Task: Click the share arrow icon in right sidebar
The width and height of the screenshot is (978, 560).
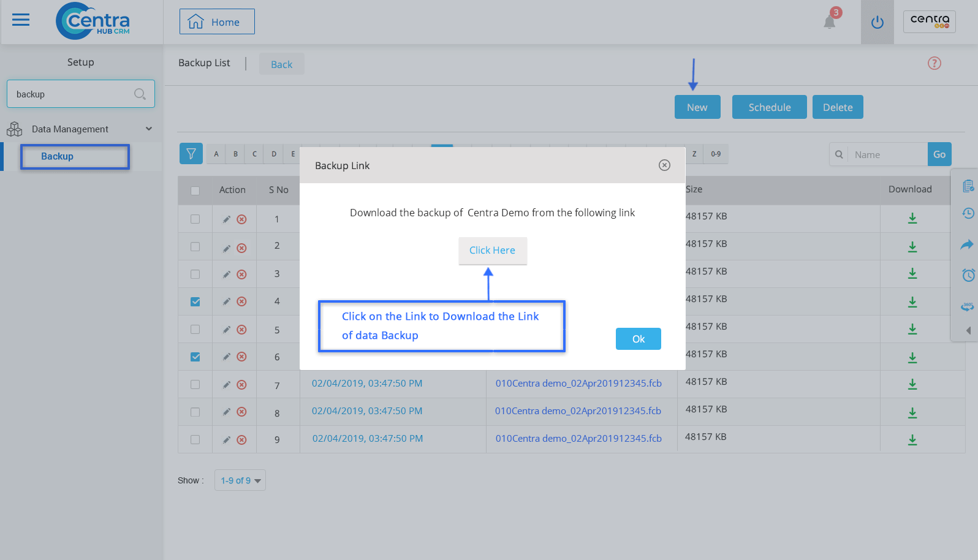Action: click(x=968, y=244)
